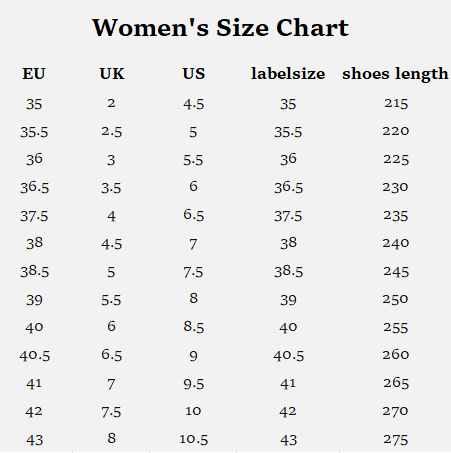The width and height of the screenshot is (451, 453).
Task: Select labelsize value 40.5
Action: (x=289, y=356)
